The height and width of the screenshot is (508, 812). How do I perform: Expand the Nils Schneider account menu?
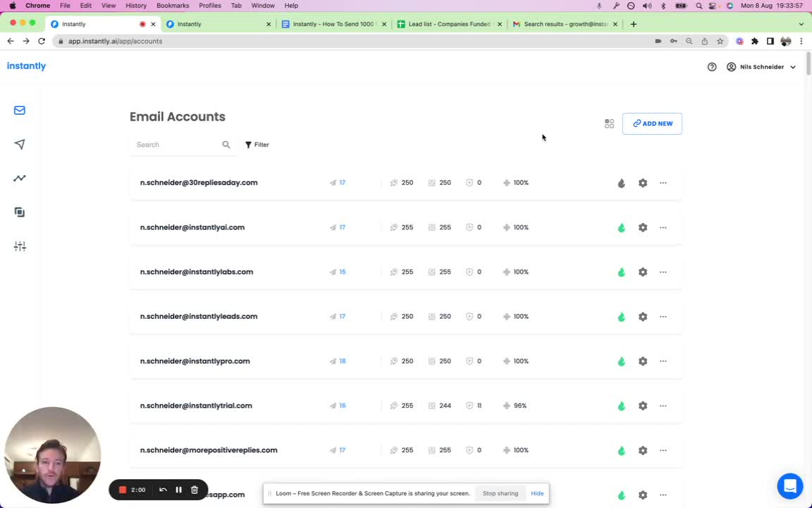point(761,67)
